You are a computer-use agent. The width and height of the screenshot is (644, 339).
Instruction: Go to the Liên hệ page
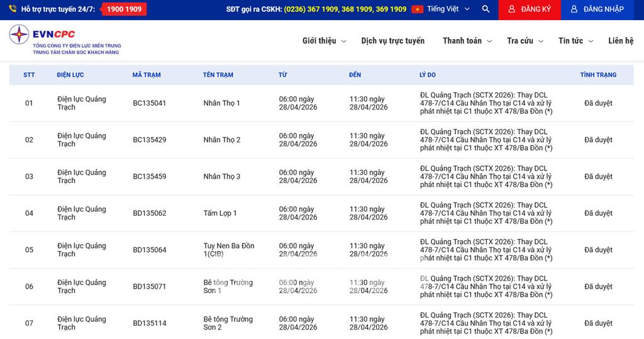pos(620,41)
